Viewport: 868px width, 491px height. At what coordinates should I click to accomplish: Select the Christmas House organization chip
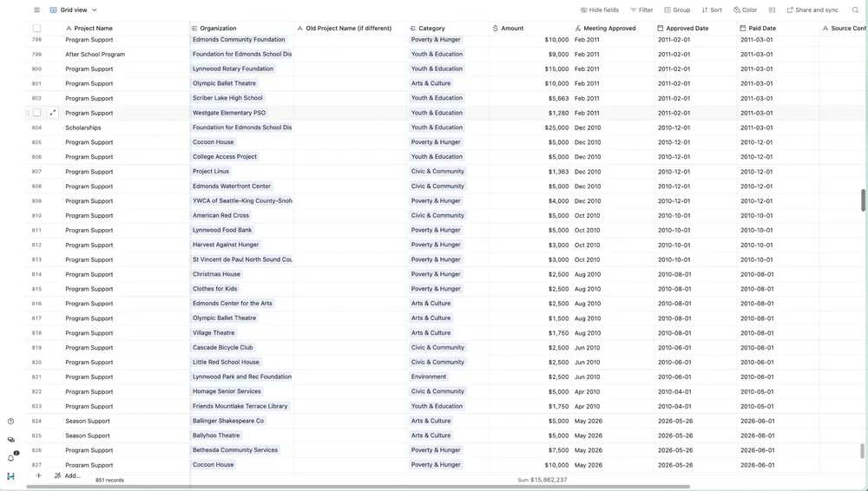tap(216, 274)
